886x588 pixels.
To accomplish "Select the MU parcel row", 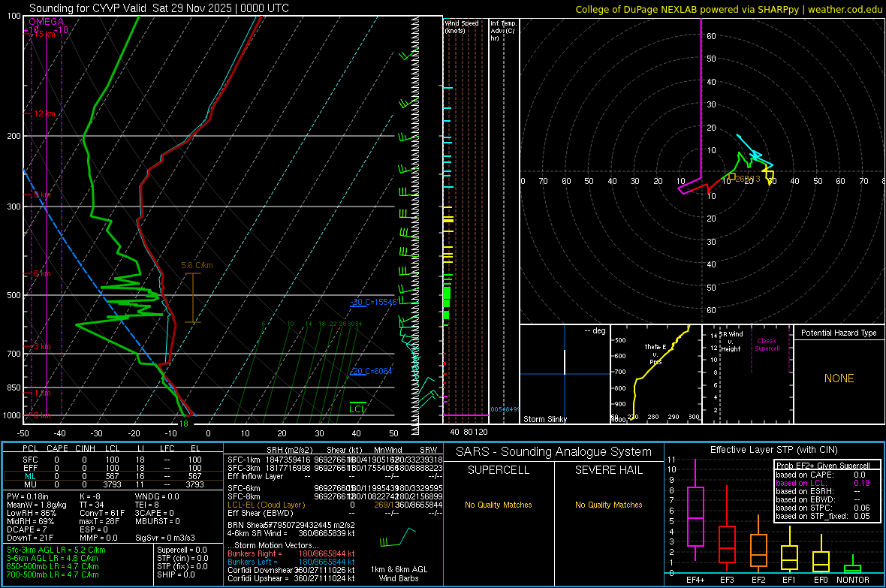I will 113,484.
